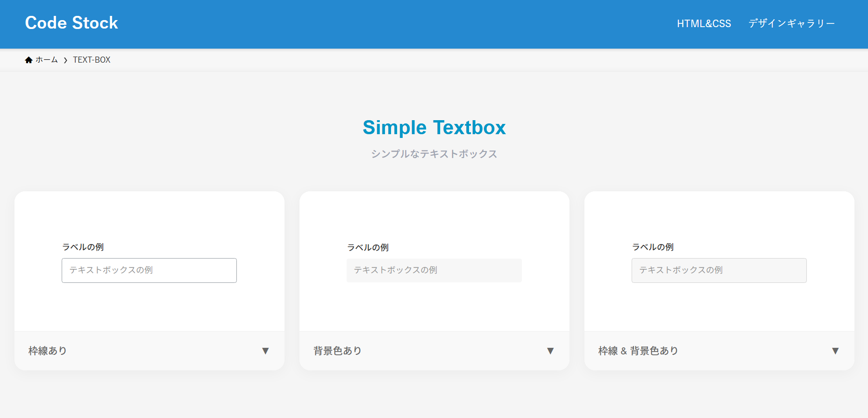Screen dimensions: 868x418
Task: Expand the 枠線 & 背景色あり code panel
Action: (719, 351)
